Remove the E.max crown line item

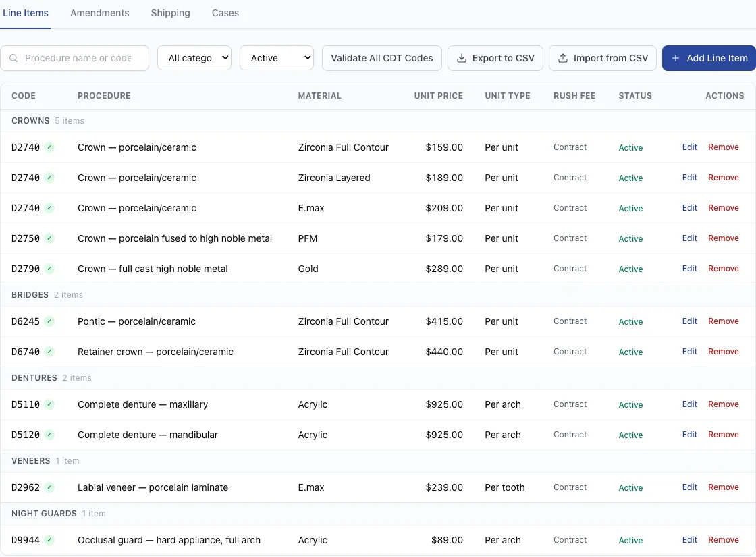(x=723, y=208)
